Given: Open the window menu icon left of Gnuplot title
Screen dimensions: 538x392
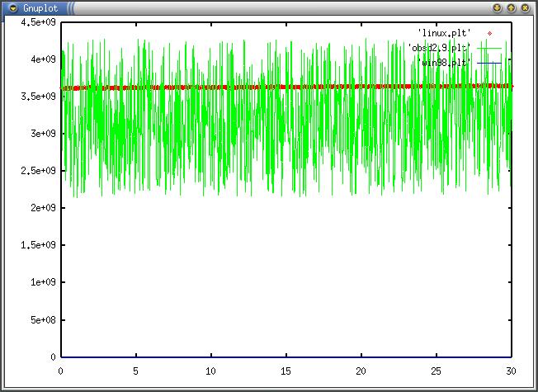Looking at the screenshot, I should pos(12,7).
